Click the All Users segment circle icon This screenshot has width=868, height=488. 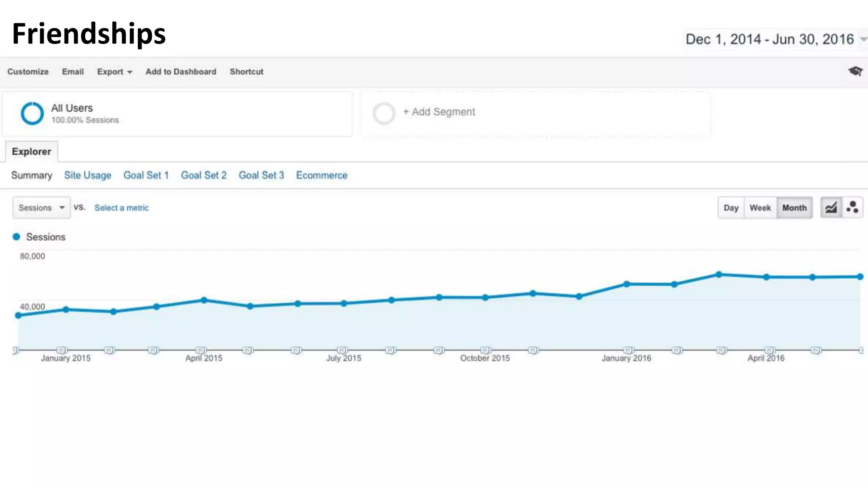click(x=32, y=114)
